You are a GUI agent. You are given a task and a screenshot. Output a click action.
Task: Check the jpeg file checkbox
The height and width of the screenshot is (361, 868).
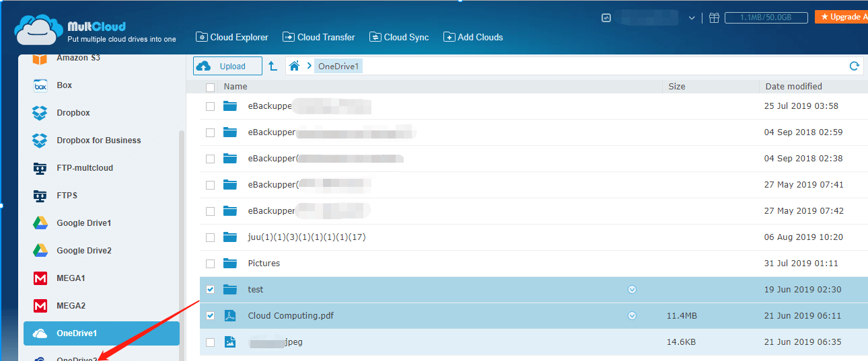coord(211,342)
